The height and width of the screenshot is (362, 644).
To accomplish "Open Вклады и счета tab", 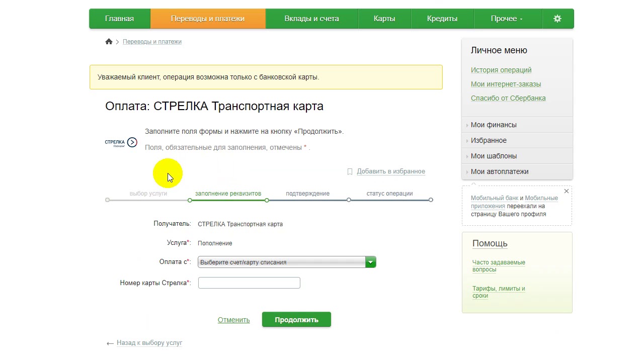I will click(312, 19).
